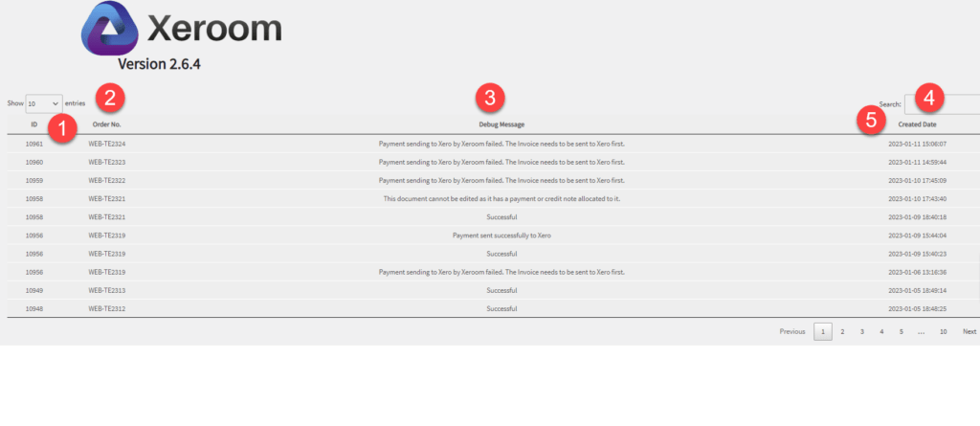This screenshot has width=980, height=426.
Task: Focus the Search input field
Action: (x=942, y=104)
